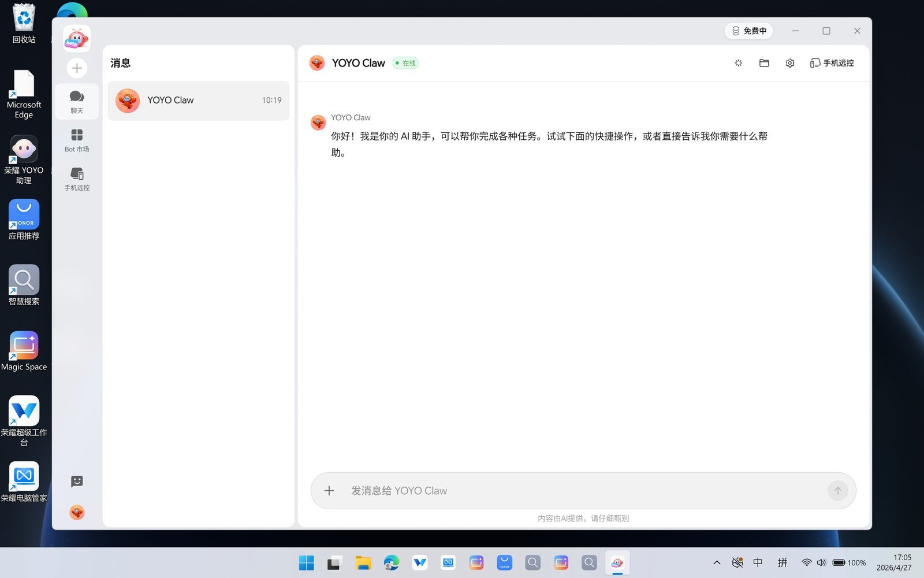The image size is (924, 578).
Task: Select the 回收站 desktop icon
Action: [x=24, y=24]
